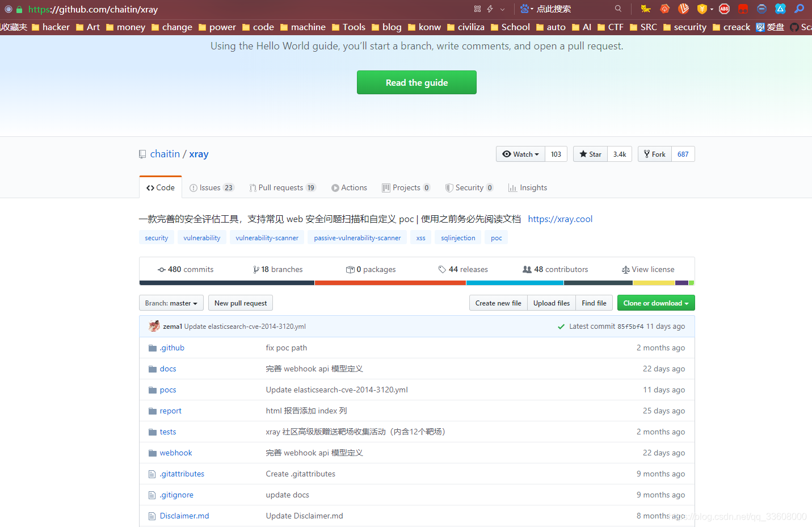Open the hacker bookmarks folder
Screen dimensions: 812x527
pyautogui.click(x=51, y=27)
